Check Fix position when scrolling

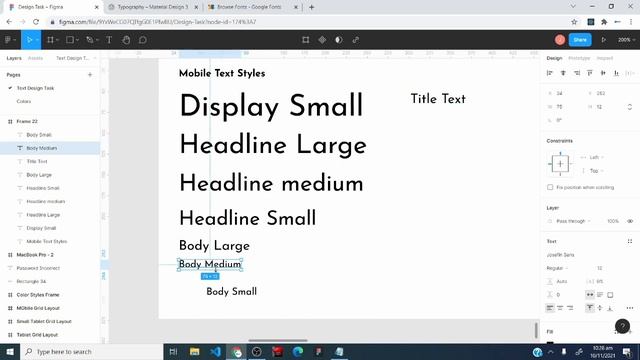[x=550, y=187]
